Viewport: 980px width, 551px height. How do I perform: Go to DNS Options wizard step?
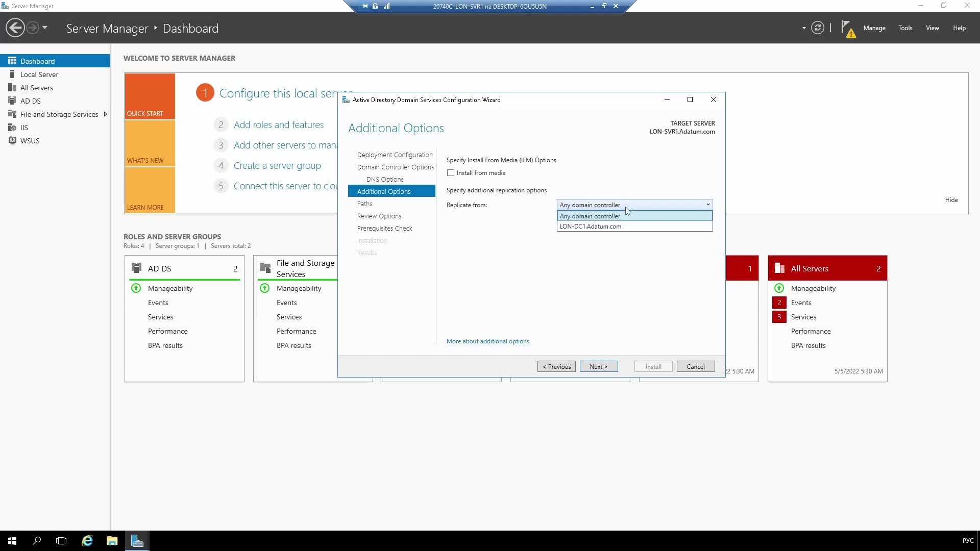pos(385,179)
